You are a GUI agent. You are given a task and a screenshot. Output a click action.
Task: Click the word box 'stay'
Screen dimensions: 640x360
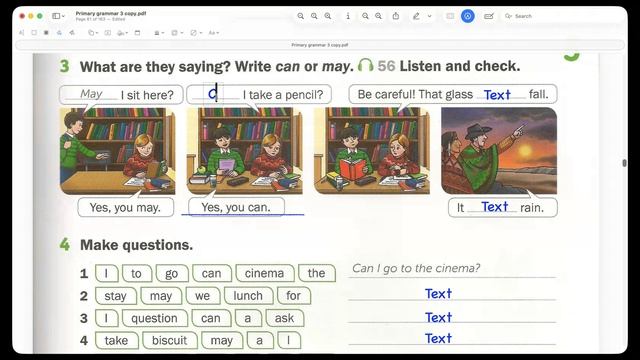click(x=115, y=296)
